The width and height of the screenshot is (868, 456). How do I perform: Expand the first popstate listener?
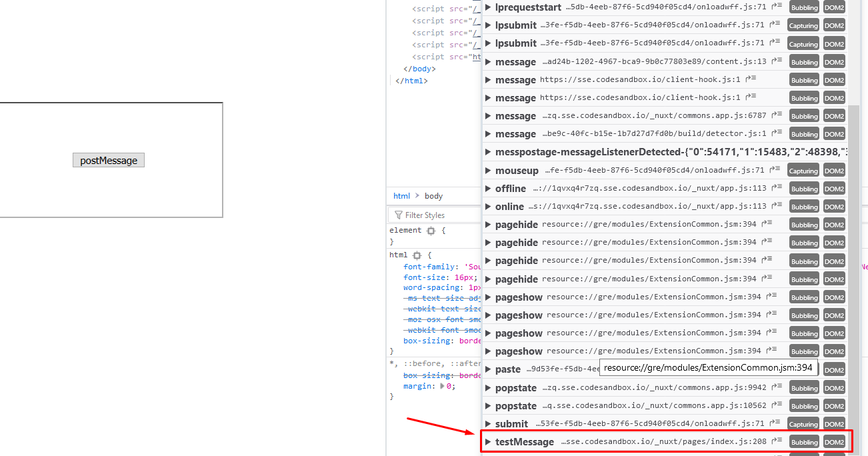point(487,387)
